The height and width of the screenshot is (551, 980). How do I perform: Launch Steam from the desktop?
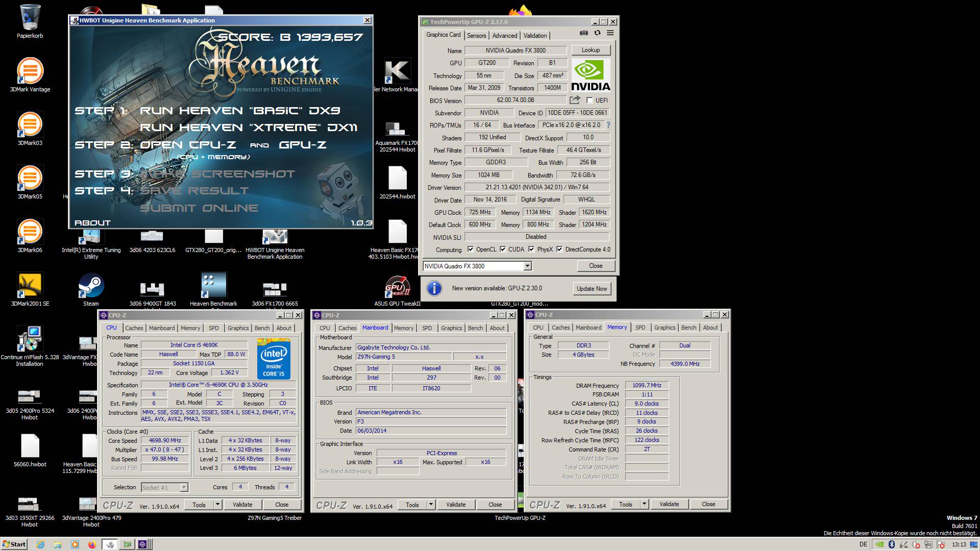(x=91, y=289)
